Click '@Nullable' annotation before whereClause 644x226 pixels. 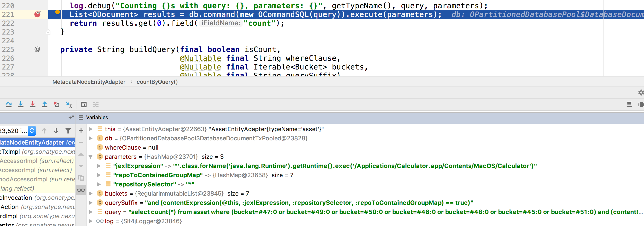(200, 58)
